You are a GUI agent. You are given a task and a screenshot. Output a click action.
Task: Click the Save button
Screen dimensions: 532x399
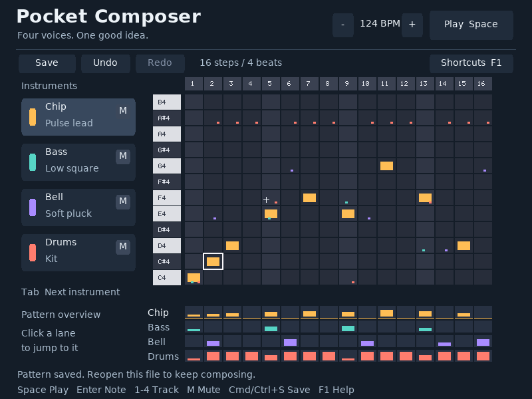pos(47,63)
